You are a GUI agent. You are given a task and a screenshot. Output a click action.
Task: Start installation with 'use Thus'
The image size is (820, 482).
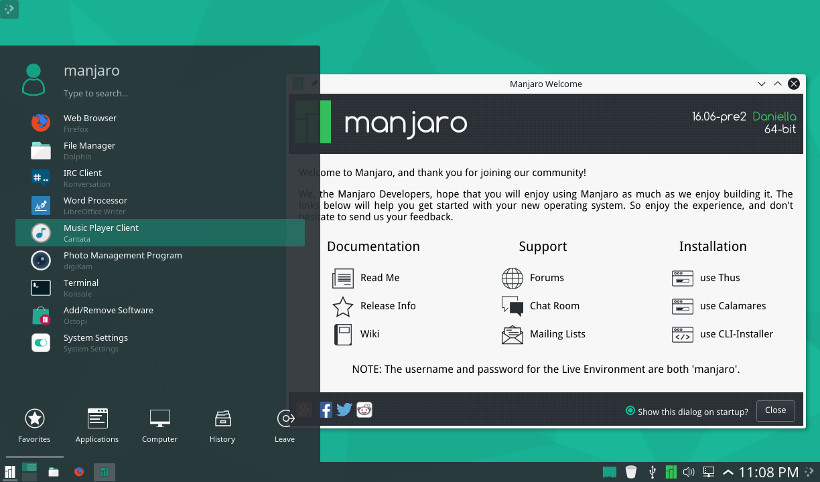click(x=706, y=278)
